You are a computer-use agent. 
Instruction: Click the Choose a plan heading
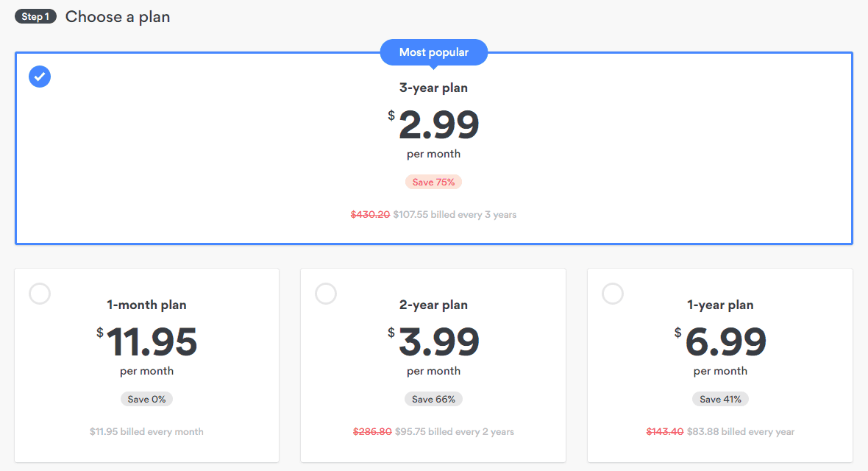118,17
